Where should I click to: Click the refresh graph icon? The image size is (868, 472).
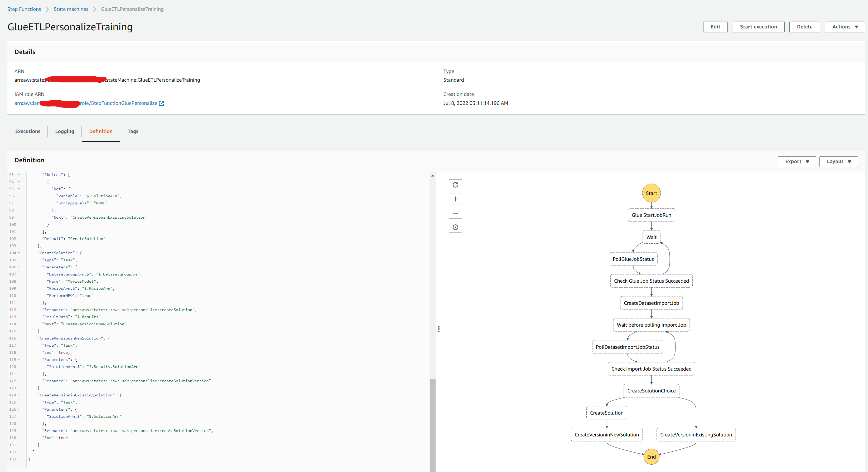tap(455, 185)
